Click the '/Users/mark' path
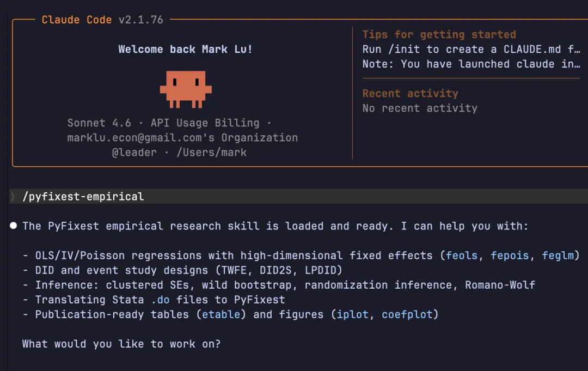This screenshot has height=371, width=588. (x=211, y=153)
